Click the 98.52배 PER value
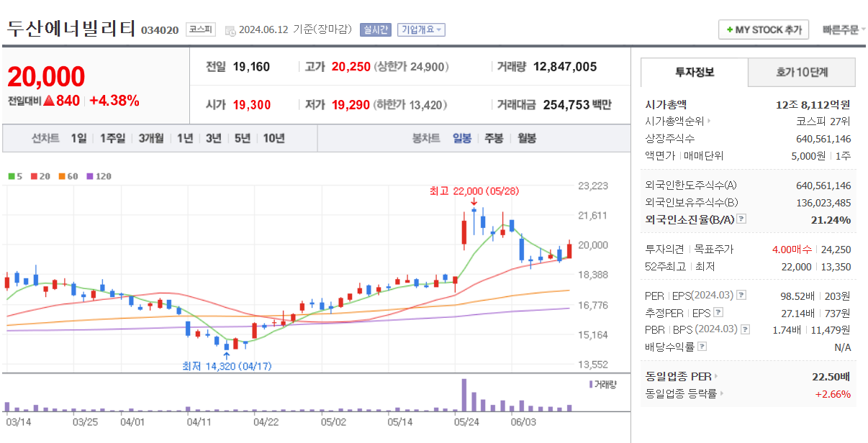Viewport: 868px width, 443px height. [797, 295]
